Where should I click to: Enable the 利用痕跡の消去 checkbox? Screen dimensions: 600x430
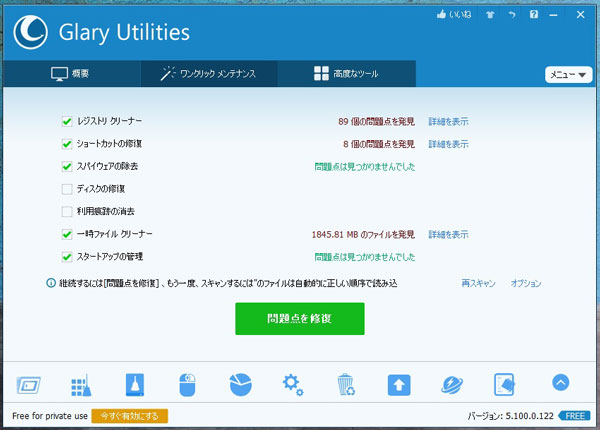(67, 212)
